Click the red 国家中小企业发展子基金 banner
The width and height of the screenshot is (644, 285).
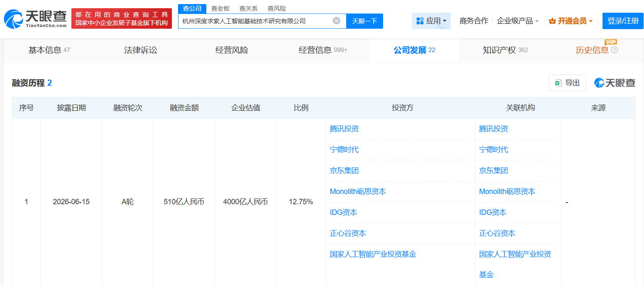tap(121, 19)
